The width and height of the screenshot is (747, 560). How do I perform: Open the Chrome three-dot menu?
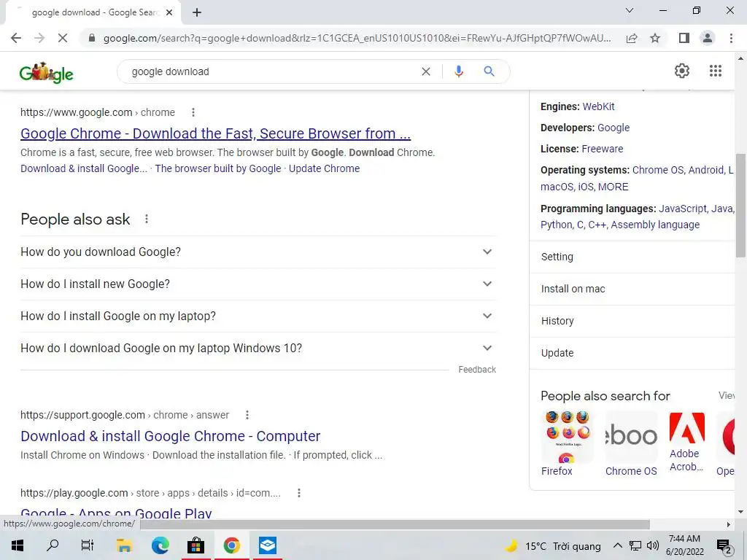[x=731, y=38]
